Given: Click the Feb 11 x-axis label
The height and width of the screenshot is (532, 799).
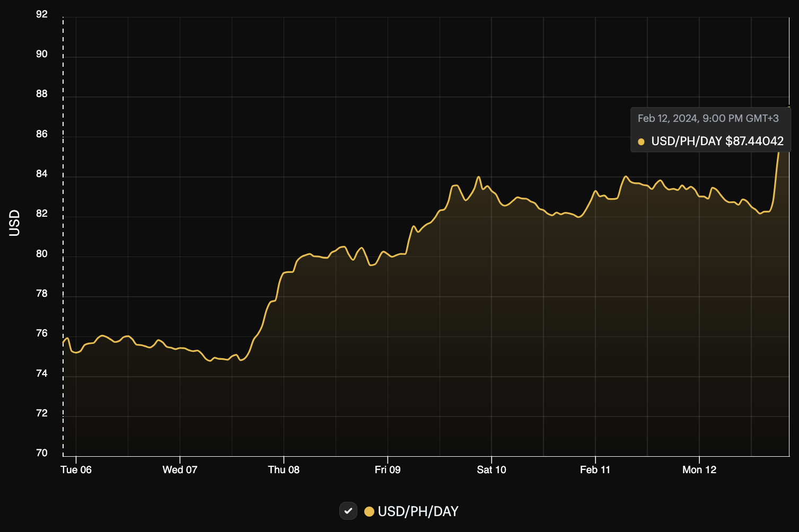Looking at the screenshot, I should pos(595,469).
